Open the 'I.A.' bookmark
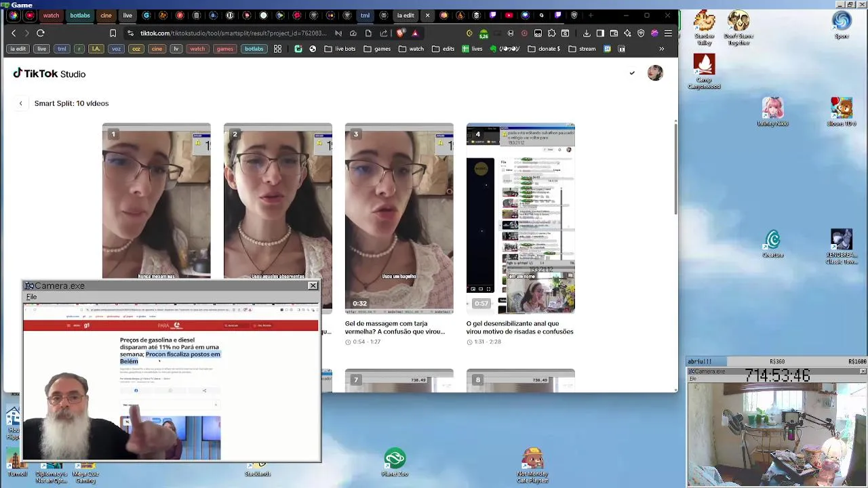Screen dimensions: 868x488 pos(96,49)
